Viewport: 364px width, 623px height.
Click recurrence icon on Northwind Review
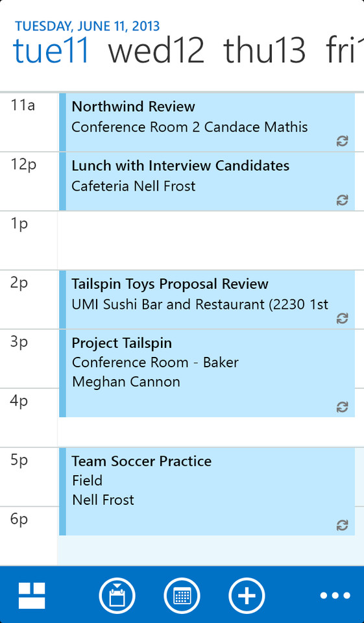(342, 141)
